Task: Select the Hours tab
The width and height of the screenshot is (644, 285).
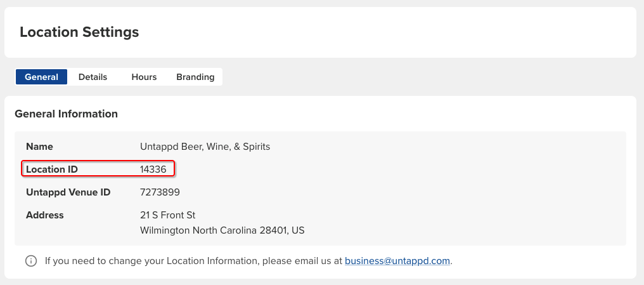Action: coord(144,77)
